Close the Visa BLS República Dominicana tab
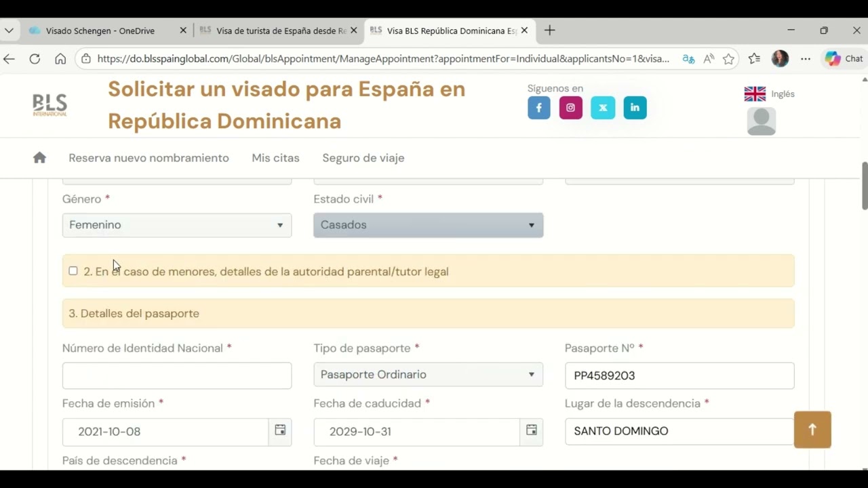The height and width of the screenshot is (488, 868). tap(524, 30)
